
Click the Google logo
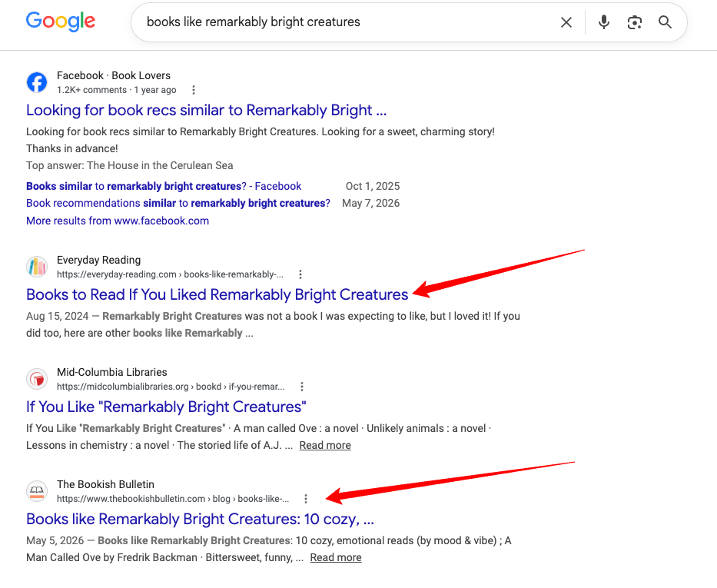coord(61,22)
